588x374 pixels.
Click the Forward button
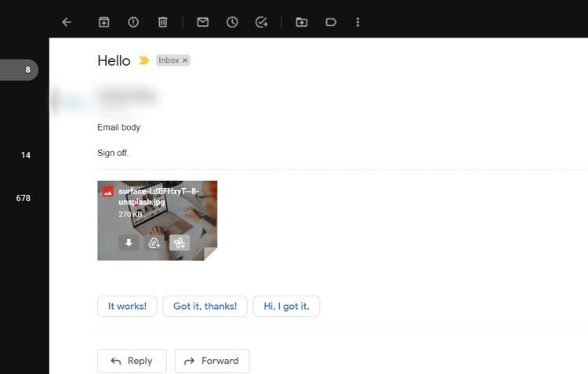point(212,361)
